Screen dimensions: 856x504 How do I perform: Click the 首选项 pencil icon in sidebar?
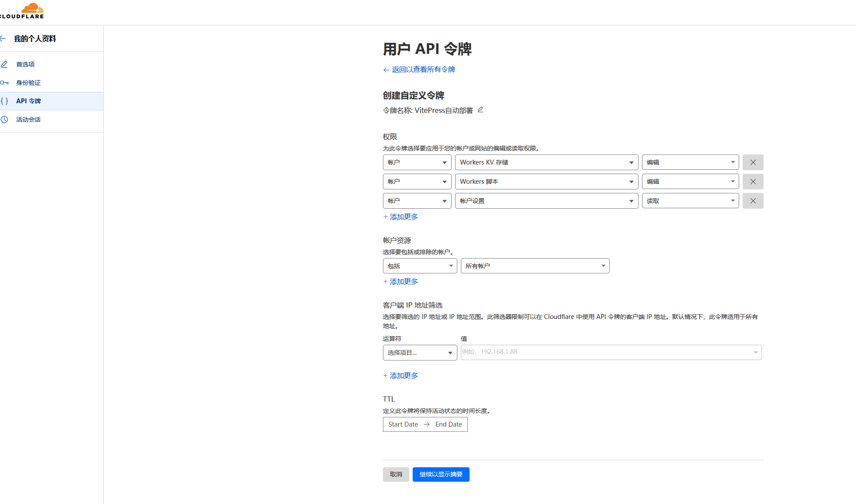pyautogui.click(x=4, y=64)
